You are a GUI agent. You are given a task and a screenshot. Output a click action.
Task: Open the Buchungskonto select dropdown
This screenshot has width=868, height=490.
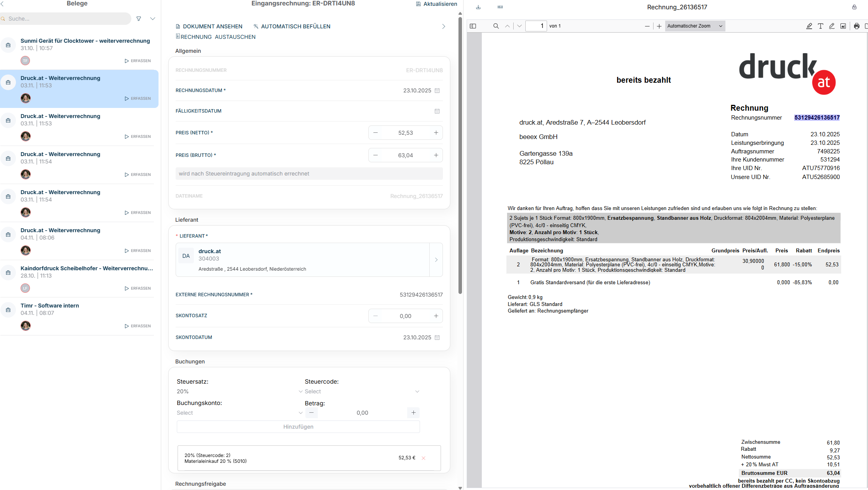click(x=239, y=413)
